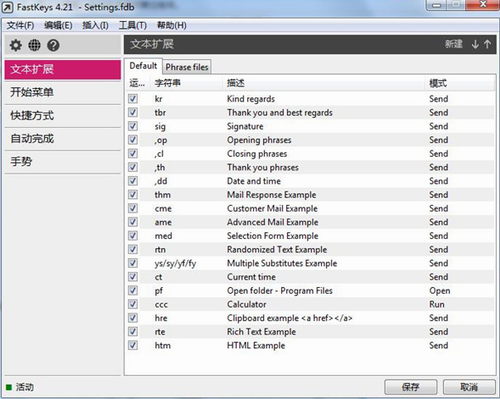500x399 pixels.
Task: Open the 工具(T) menu
Action: [x=133, y=25]
